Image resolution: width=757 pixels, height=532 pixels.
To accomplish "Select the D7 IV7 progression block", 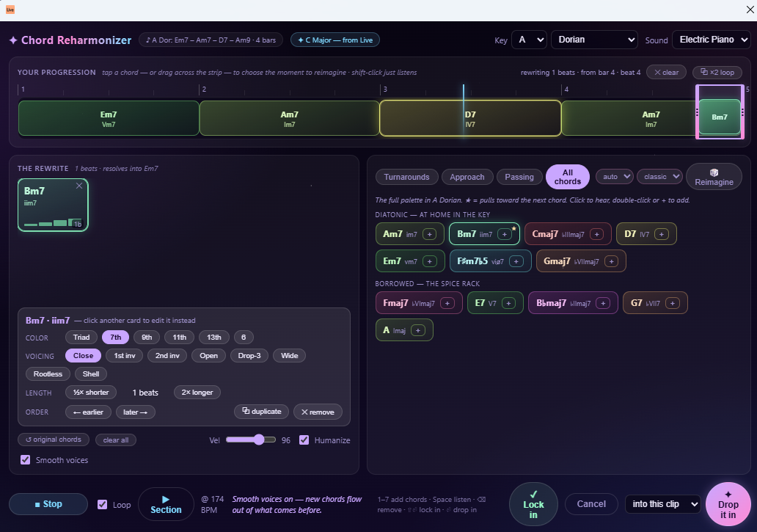I will coord(469,118).
